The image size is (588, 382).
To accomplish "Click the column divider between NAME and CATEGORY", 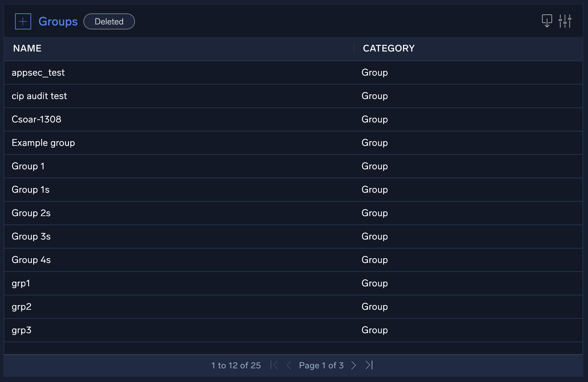I will 354,49.
